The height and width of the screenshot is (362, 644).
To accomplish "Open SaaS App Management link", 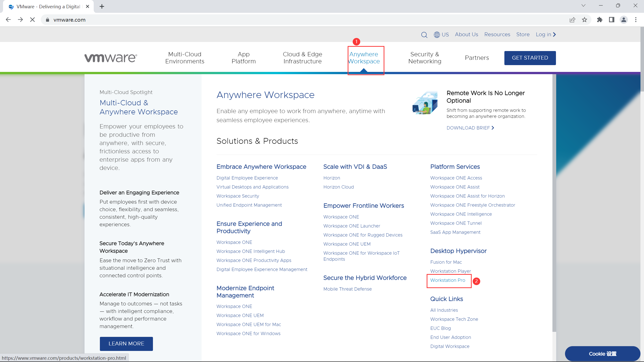I will [455, 232].
